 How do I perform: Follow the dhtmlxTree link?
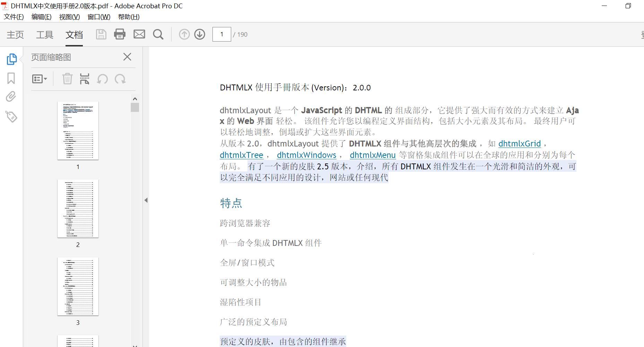(242, 155)
